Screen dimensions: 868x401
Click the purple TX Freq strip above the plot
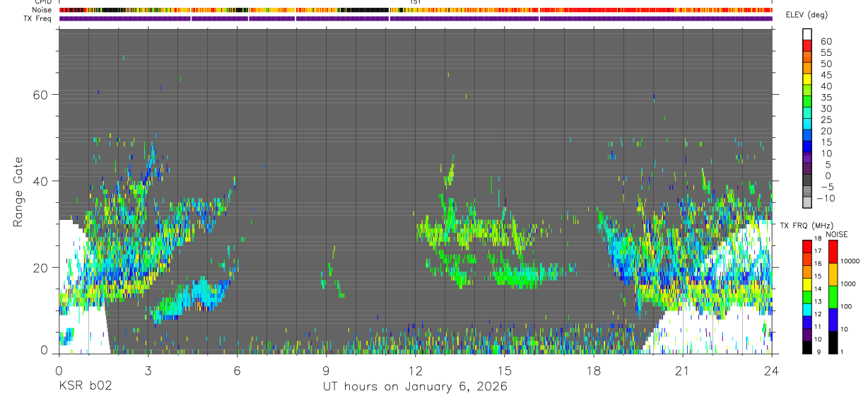coord(416,18)
